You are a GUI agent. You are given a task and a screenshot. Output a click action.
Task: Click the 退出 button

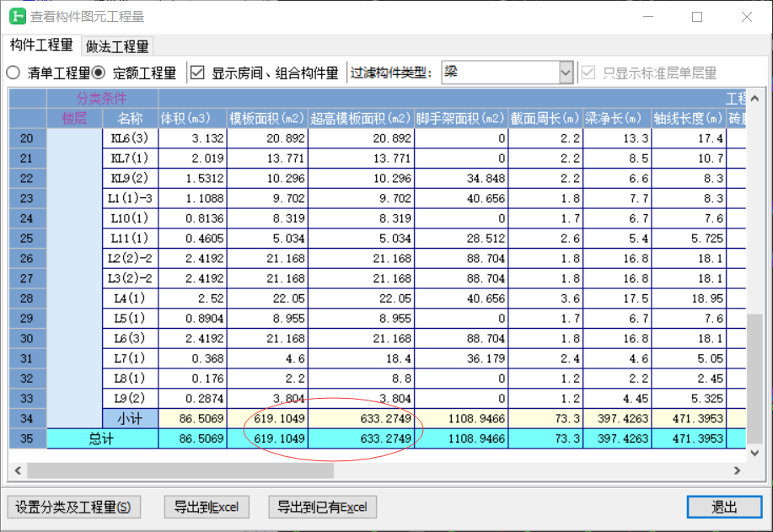[x=724, y=507]
